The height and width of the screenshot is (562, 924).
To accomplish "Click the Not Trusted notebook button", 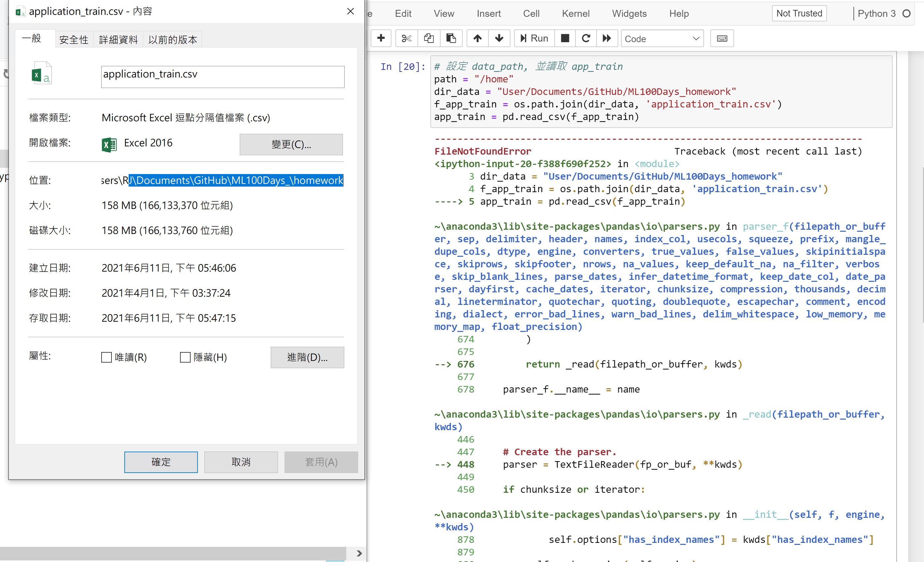I will pos(799,14).
